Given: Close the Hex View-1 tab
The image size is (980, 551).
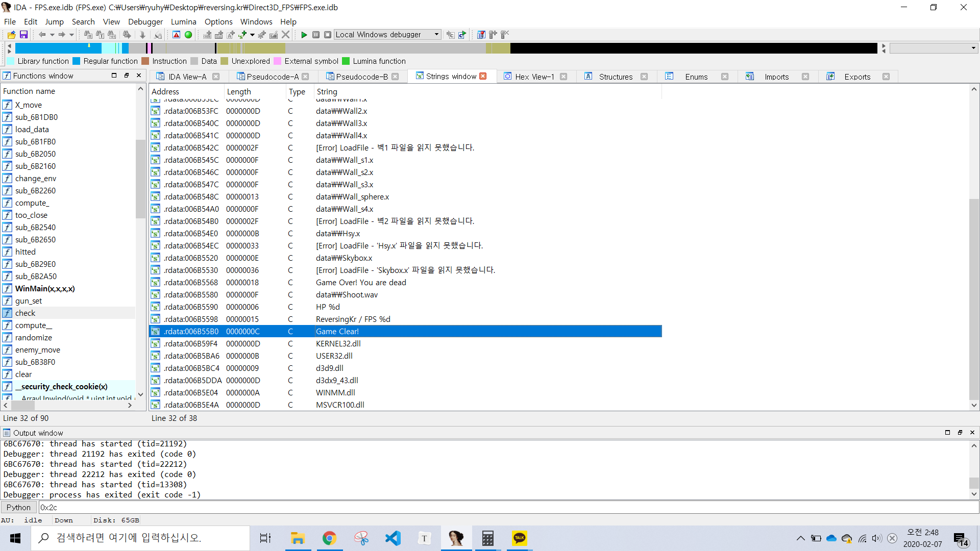Looking at the screenshot, I should 563,77.
